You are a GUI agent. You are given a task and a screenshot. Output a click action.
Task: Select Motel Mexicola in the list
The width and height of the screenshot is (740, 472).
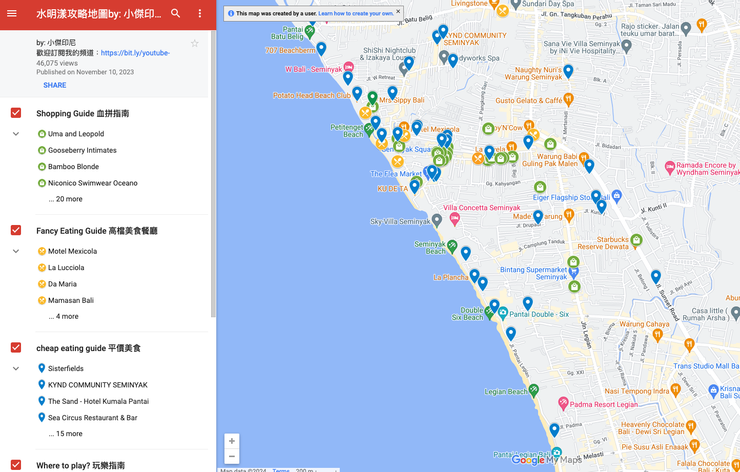[72, 251]
